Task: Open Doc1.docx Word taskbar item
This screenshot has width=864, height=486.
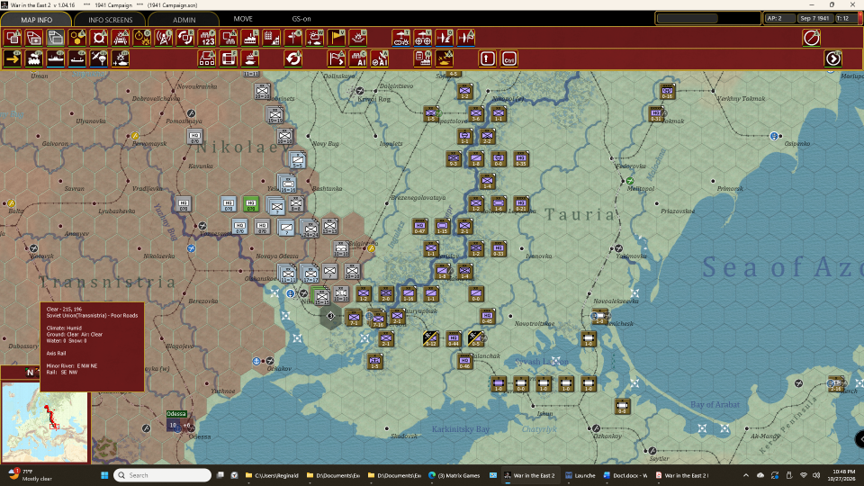Action: [626, 475]
